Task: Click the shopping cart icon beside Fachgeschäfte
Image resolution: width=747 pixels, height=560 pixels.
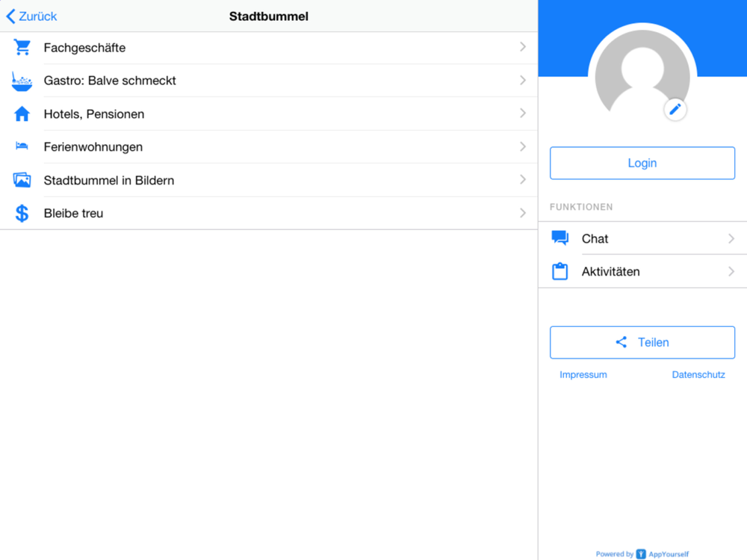Action: click(x=22, y=47)
